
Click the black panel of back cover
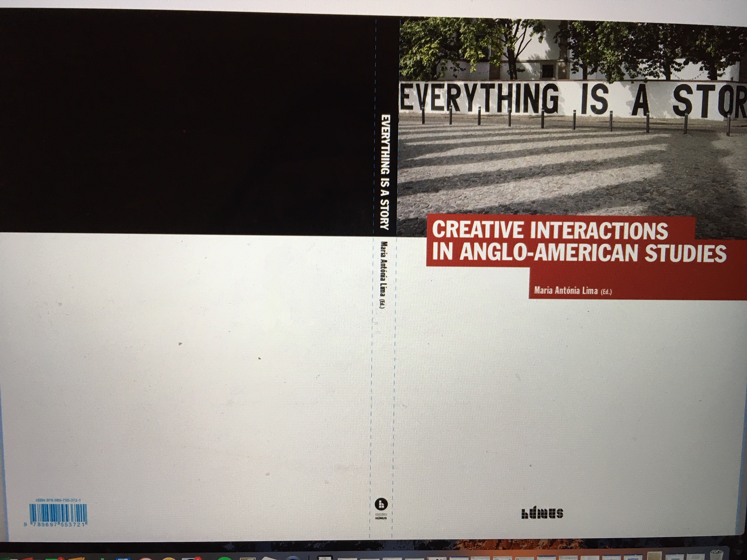(185, 122)
